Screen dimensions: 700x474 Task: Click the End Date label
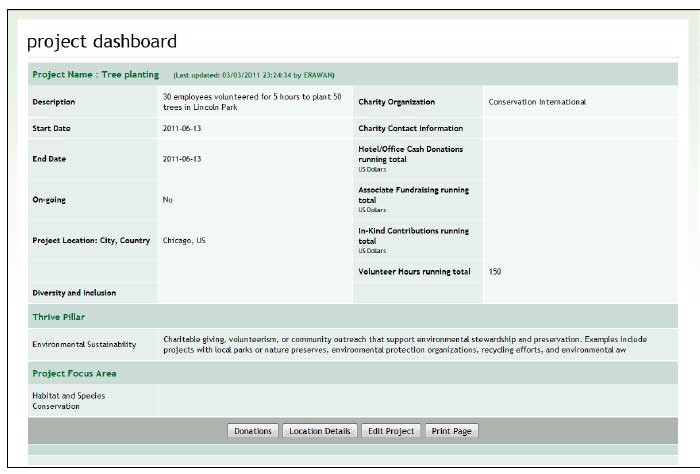pos(49,158)
